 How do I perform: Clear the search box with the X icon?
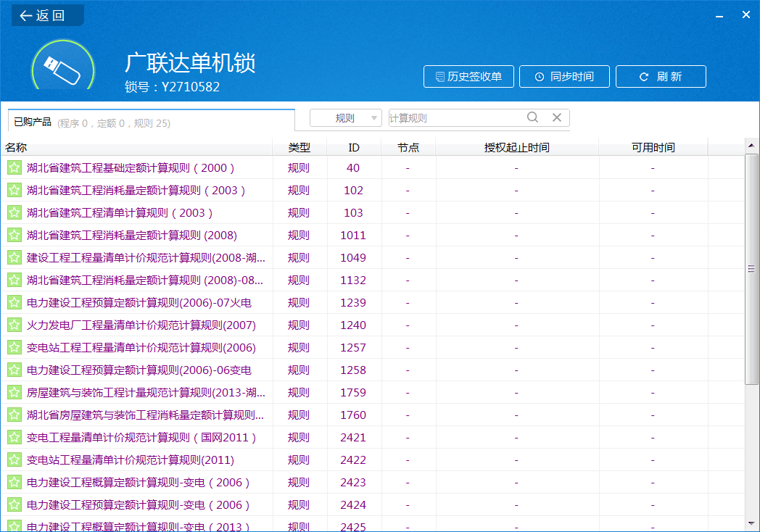(x=557, y=117)
